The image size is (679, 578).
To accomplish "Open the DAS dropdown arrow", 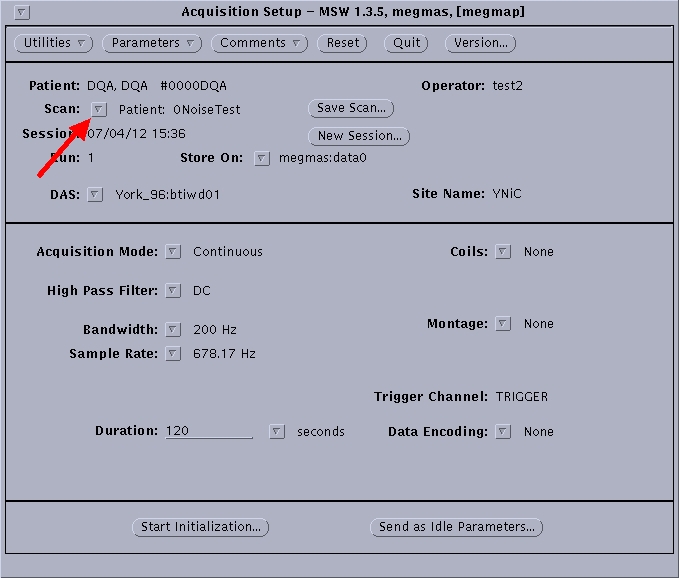I will [x=95, y=194].
